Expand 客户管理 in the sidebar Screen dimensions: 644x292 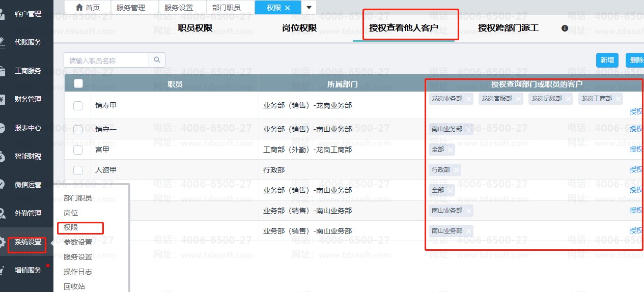click(27, 14)
